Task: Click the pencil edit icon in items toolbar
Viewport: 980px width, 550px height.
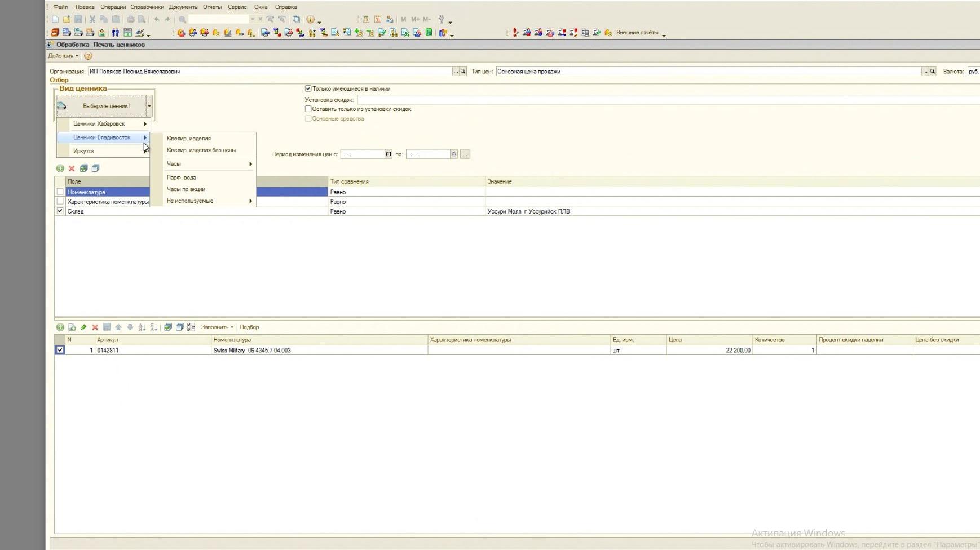Action: [83, 327]
